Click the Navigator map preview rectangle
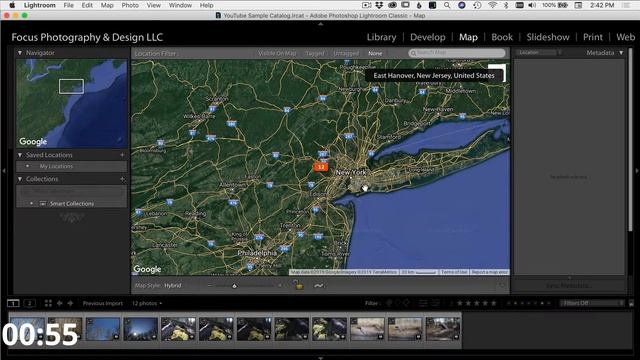Image resolution: width=640 pixels, height=360 pixels. point(71,86)
